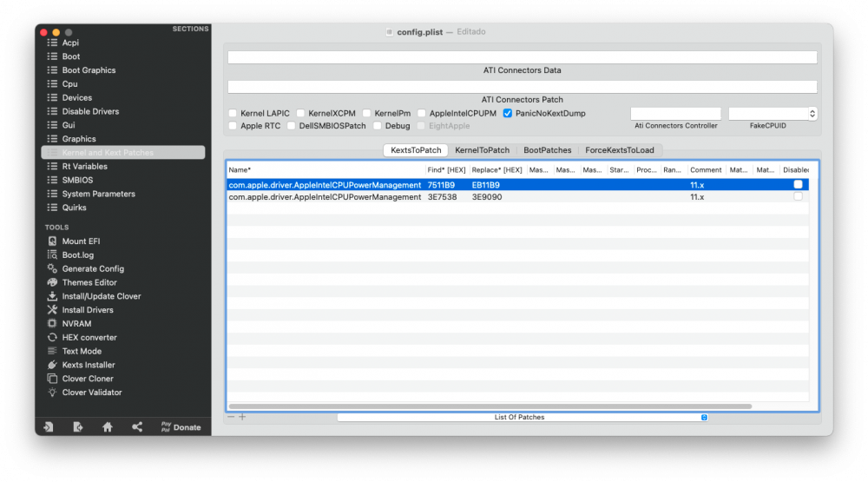Run the Clover Validator lightbulb icon

52,393
